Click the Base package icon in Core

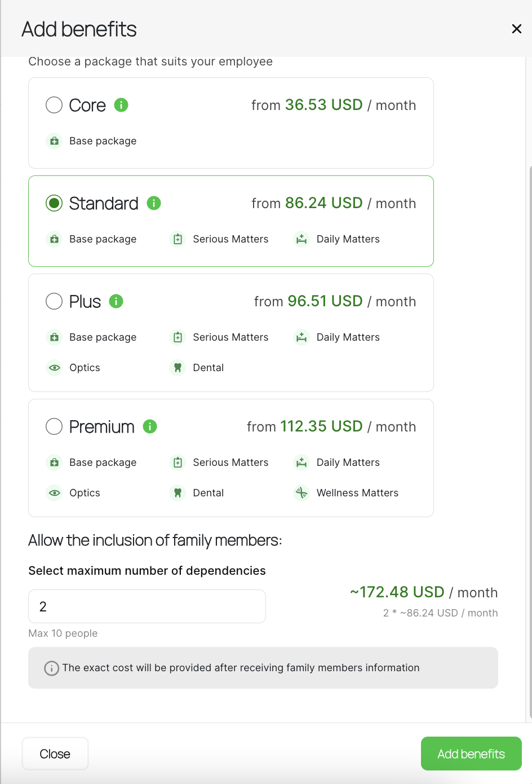point(54,141)
